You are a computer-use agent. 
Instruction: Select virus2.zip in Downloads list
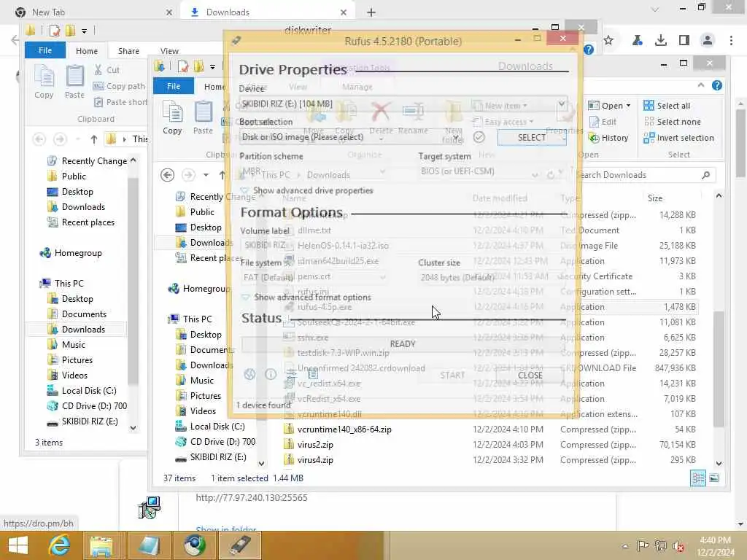pos(314,445)
